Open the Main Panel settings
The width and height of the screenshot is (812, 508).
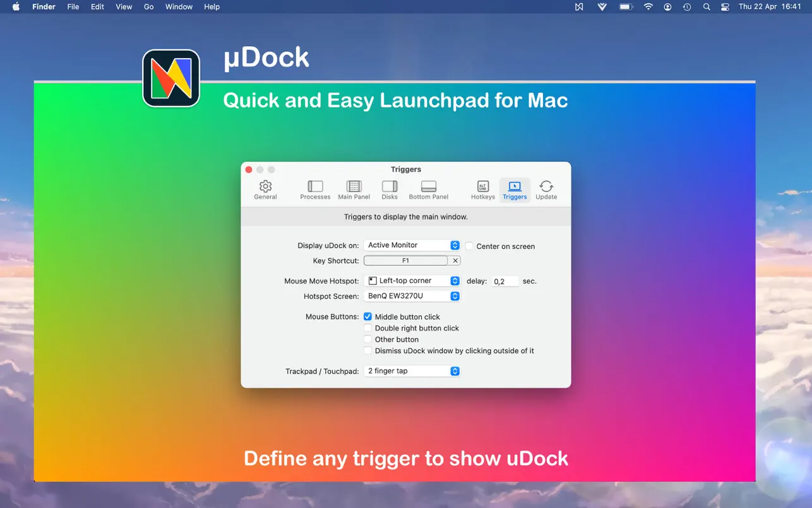[x=354, y=190]
